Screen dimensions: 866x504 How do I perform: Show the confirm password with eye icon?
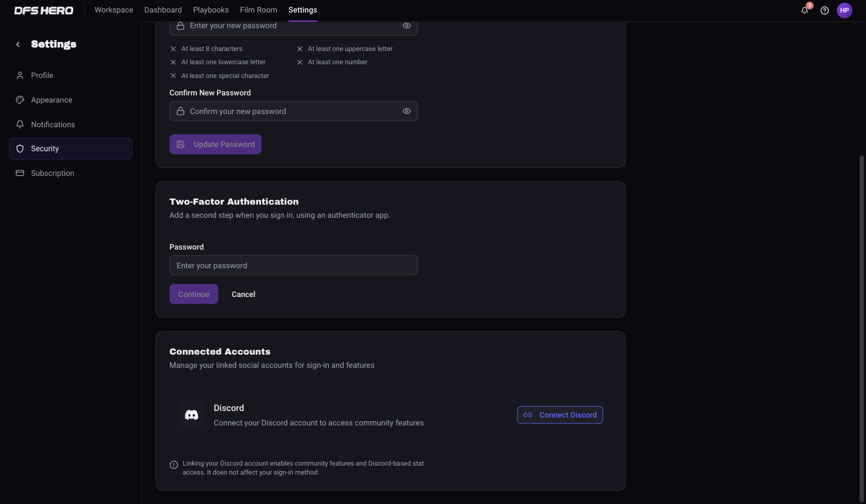(x=406, y=111)
